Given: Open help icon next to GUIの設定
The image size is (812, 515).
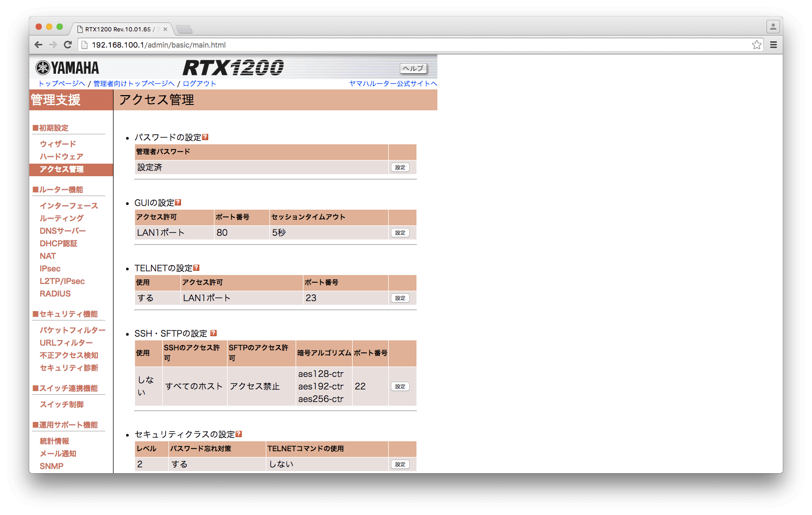Looking at the screenshot, I should tap(178, 202).
